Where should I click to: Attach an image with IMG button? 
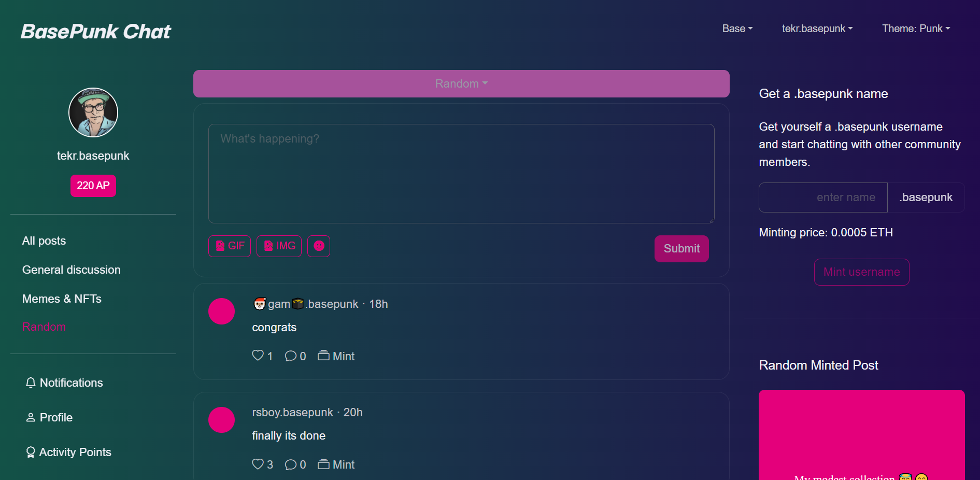pos(279,246)
